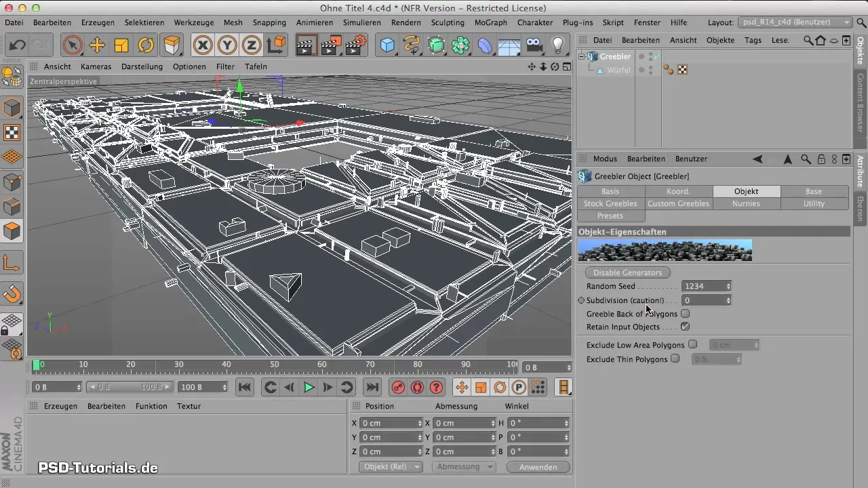Open the Objekt (Rel) dropdown
The image size is (868, 488).
tap(390, 467)
